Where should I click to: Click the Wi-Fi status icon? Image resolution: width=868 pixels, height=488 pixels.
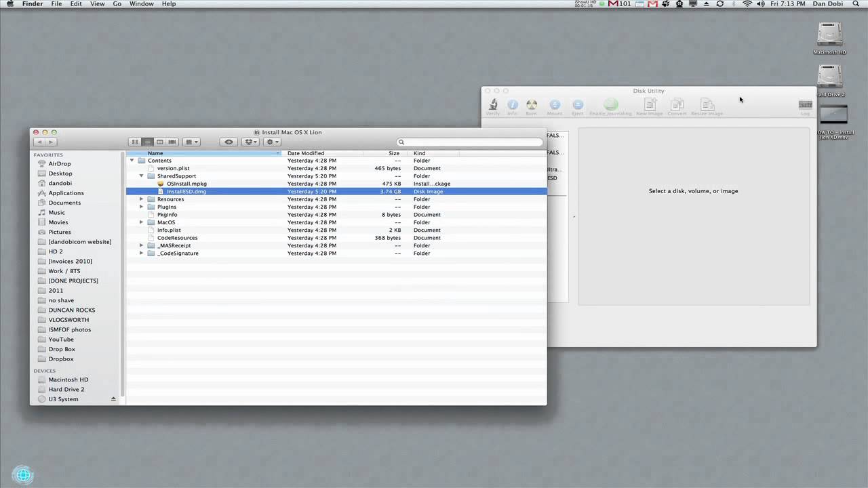click(747, 4)
